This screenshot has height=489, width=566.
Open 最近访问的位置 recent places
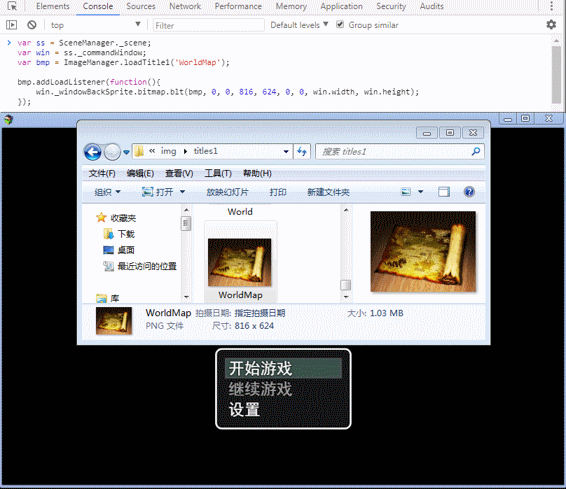140,266
